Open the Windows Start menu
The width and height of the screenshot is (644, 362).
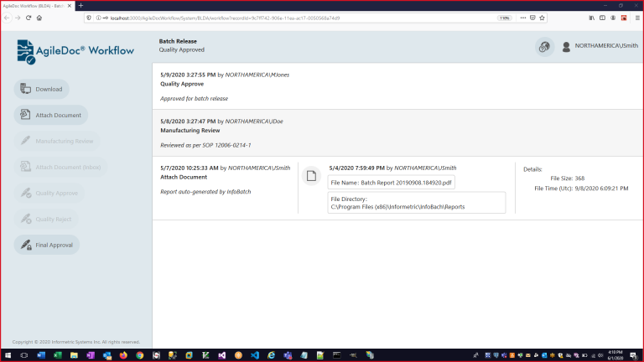(7, 355)
